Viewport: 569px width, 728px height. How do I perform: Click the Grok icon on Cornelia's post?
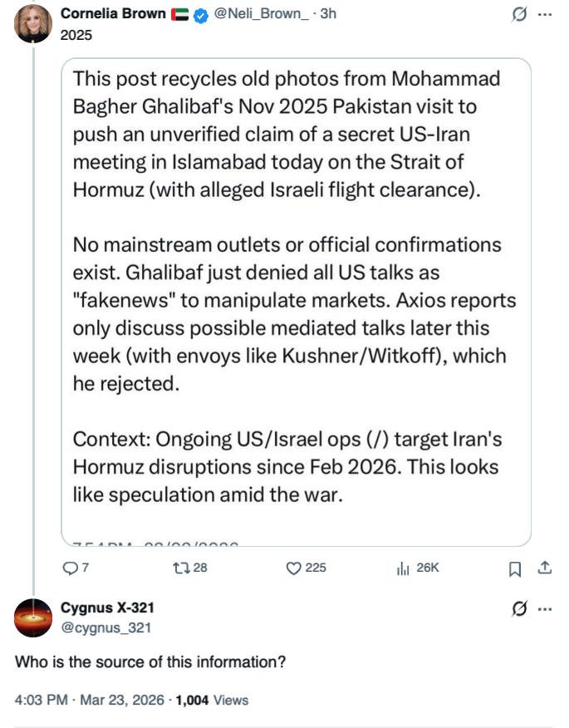pos(520,14)
